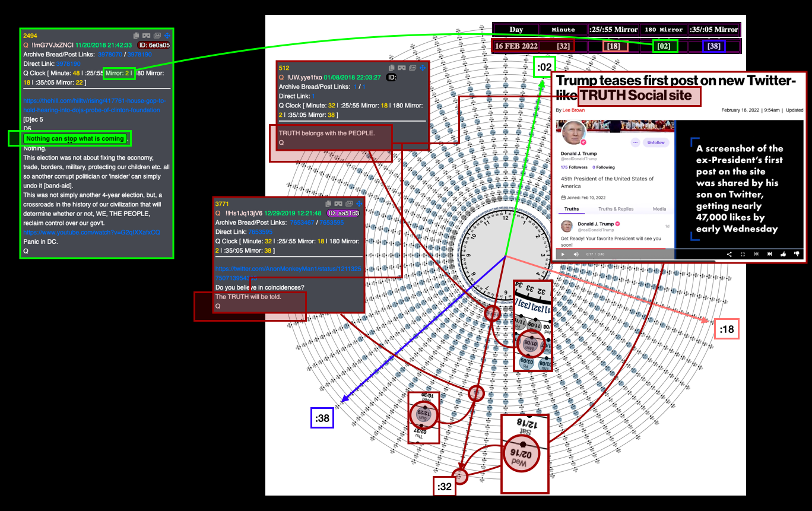Open the YouTube link in post 2494
Screen dimensions: 812x511
click(x=92, y=232)
